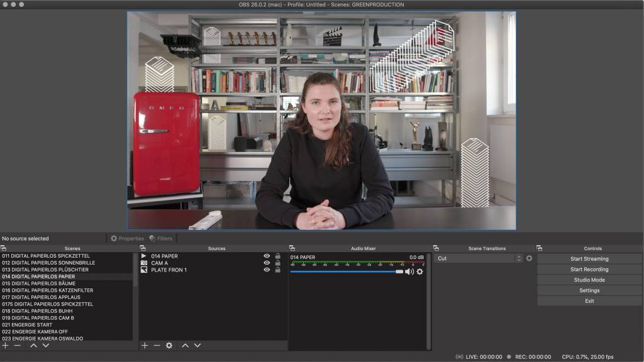Unlock the 014 PAPER source with its padlock
The height and width of the screenshot is (362, 644).
tap(277, 256)
